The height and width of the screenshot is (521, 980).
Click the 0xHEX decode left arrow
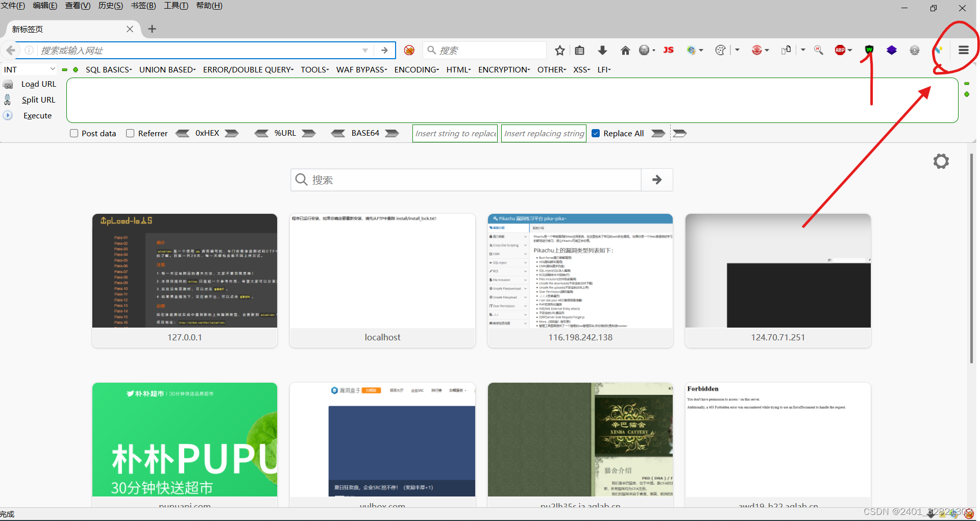[182, 133]
